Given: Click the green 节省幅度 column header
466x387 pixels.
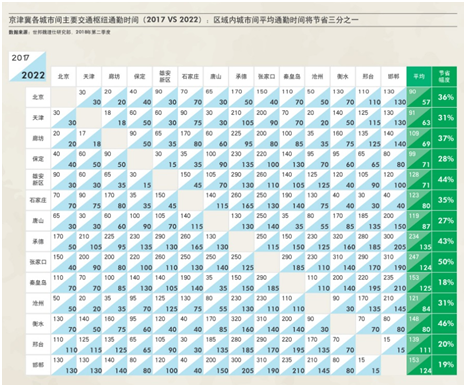Looking at the screenshot, I should (444, 76).
